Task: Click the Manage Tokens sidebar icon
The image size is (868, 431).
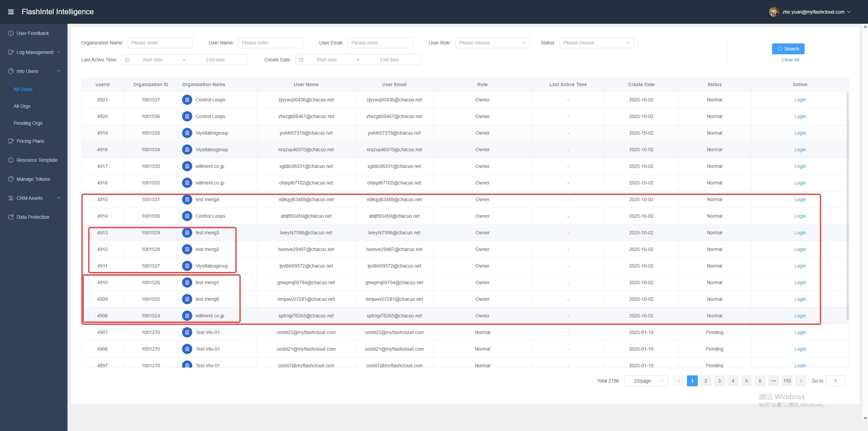Action: click(11, 179)
